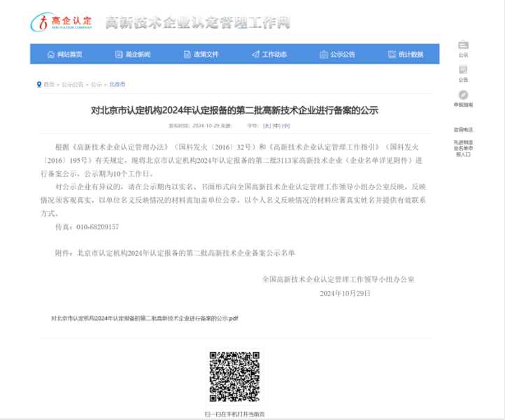This screenshot has width=505, height=420.
Task: Select 工作动态 in the nav bar
Action: point(269,55)
